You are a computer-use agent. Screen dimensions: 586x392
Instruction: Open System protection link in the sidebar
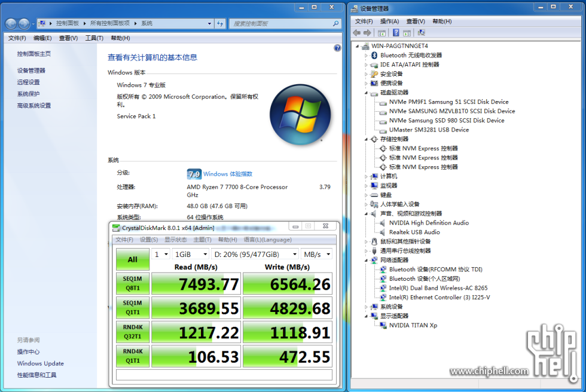pos(29,94)
